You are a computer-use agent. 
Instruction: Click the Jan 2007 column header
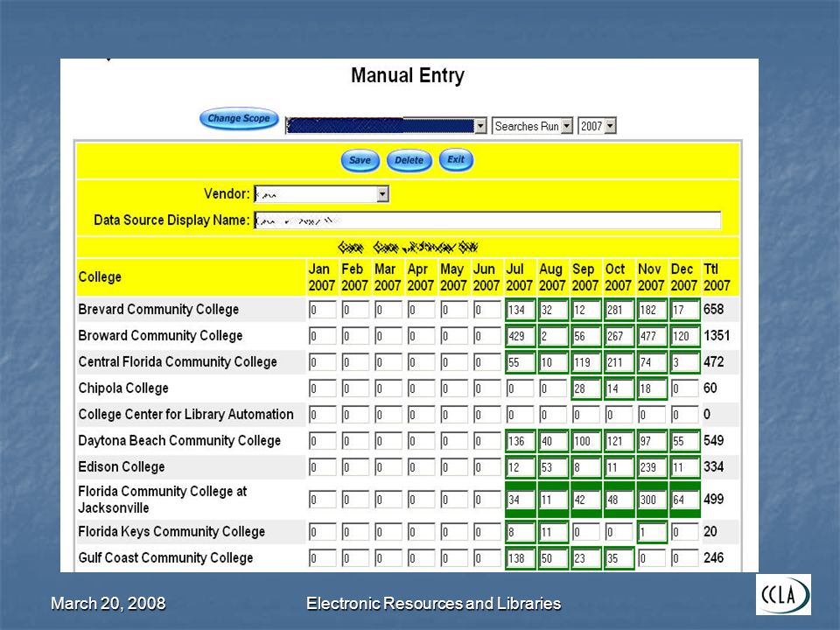coord(321,277)
